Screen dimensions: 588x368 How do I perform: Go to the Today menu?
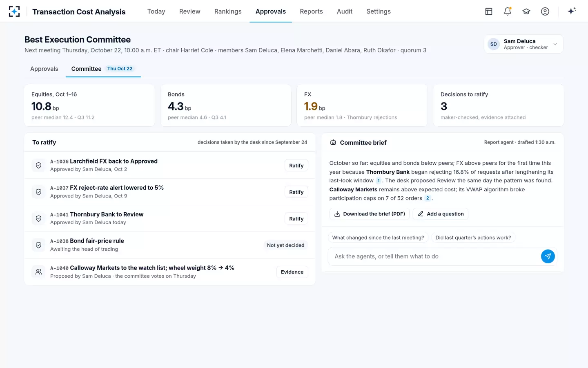click(156, 11)
